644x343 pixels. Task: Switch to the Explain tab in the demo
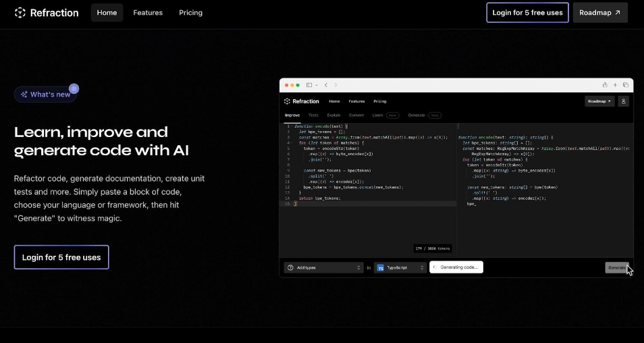pos(333,115)
